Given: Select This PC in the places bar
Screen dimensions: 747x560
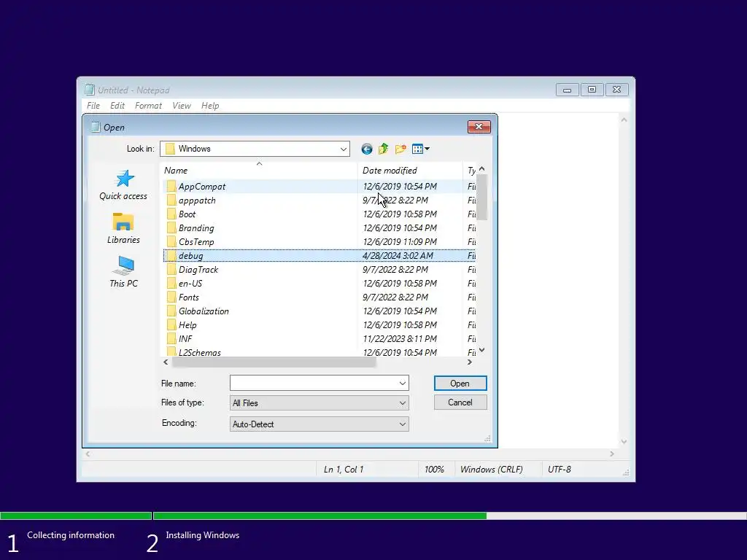Looking at the screenshot, I should (123, 272).
